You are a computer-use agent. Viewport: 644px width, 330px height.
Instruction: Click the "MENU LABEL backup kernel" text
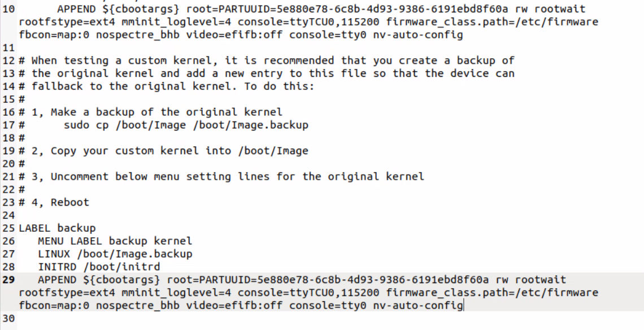[115, 241]
